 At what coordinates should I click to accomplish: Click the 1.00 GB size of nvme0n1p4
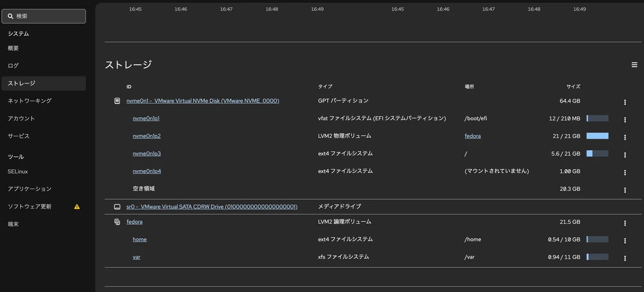tap(570, 172)
